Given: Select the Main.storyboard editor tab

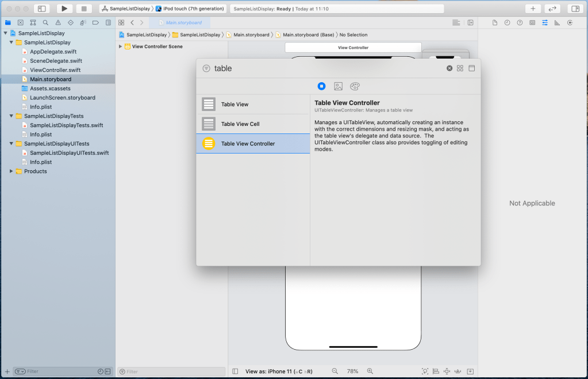Looking at the screenshot, I should (x=183, y=22).
